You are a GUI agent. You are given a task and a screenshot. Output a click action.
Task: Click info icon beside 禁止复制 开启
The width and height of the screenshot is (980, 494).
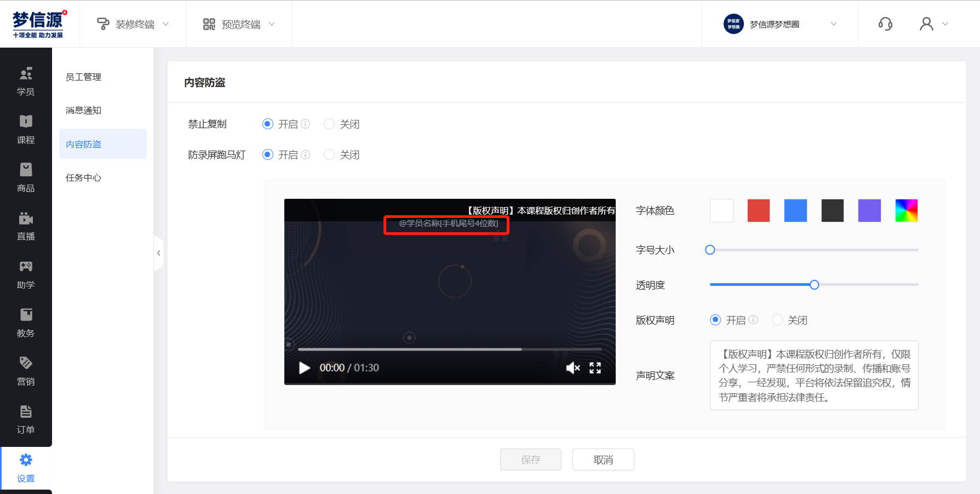306,124
